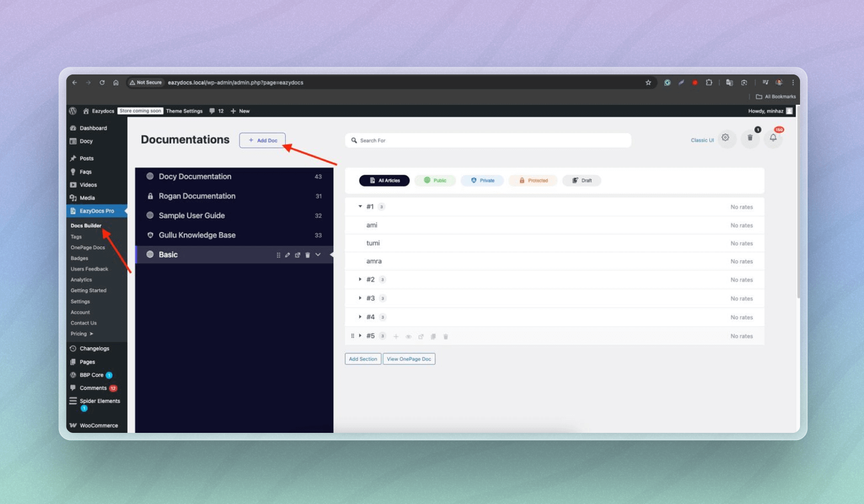Toggle visibility eye icon on section #5
This screenshot has height=504, width=864.
coord(408,336)
